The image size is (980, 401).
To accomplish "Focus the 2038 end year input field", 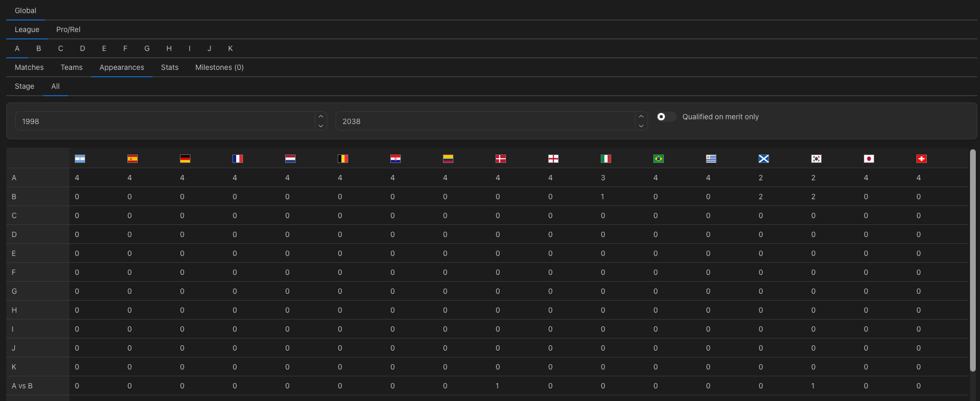I will coord(485,121).
